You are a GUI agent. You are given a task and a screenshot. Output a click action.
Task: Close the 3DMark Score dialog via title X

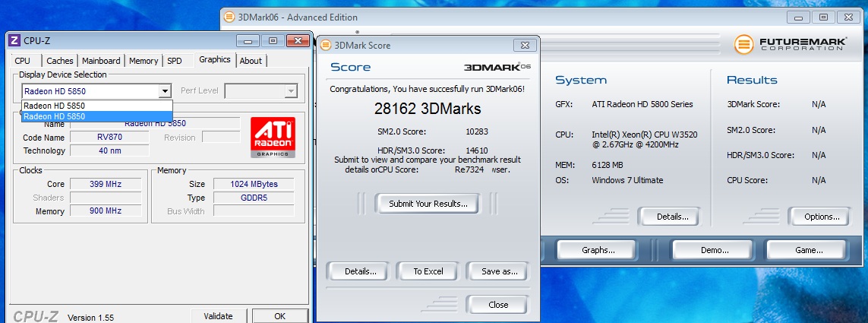pos(524,46)
